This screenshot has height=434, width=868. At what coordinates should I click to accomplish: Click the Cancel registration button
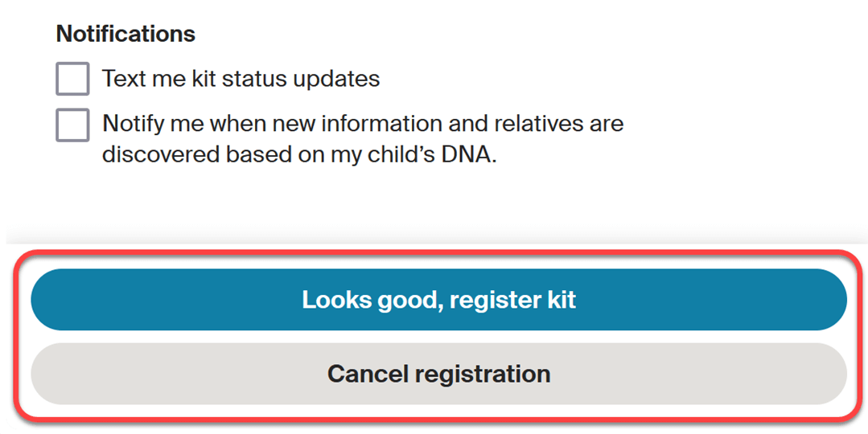(439, 374)
